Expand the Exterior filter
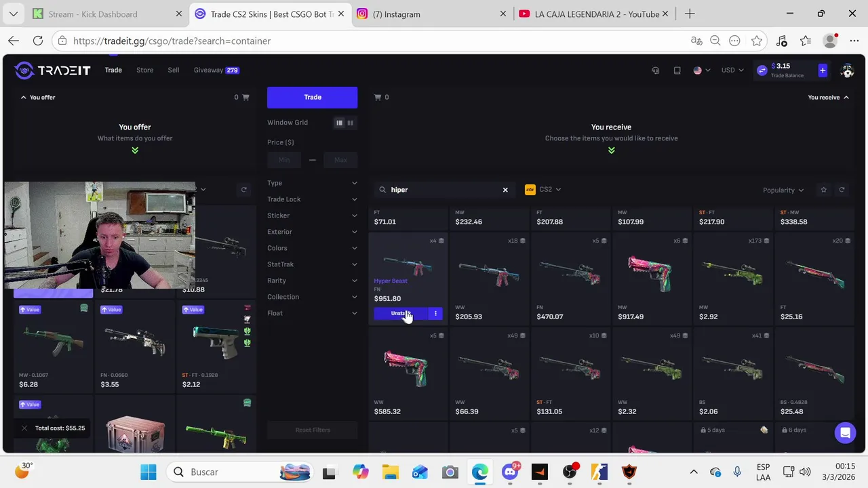The height and width of the screenshot is (488, 868). (x=312, y=232)
